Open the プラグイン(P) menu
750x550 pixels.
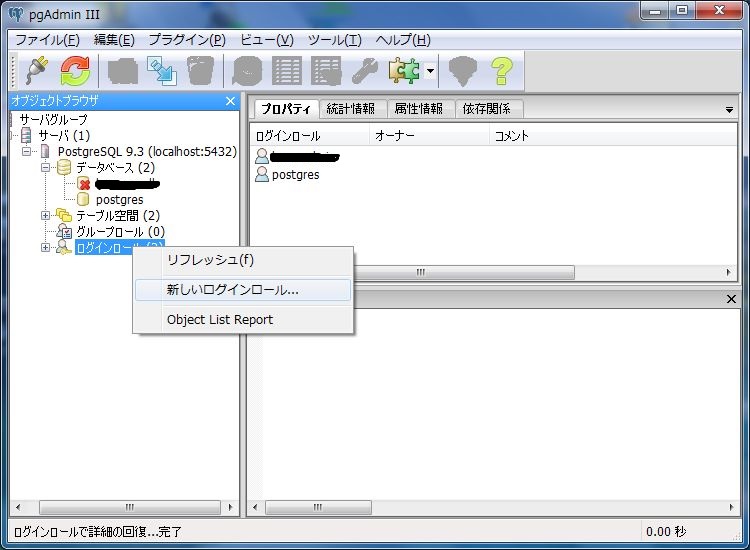pyautogui.click(x=187, y=40)
